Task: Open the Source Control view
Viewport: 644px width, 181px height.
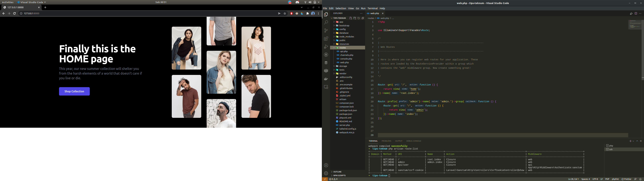Action: 326,31
